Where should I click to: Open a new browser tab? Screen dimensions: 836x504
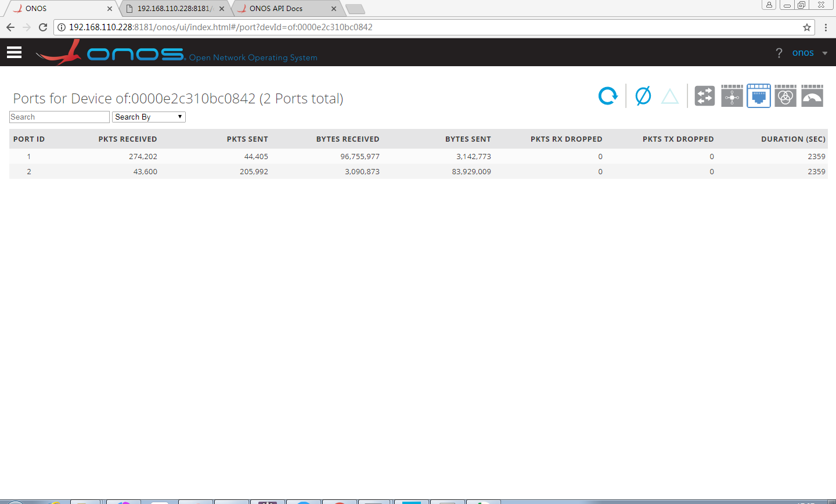(x=355, y=9)
